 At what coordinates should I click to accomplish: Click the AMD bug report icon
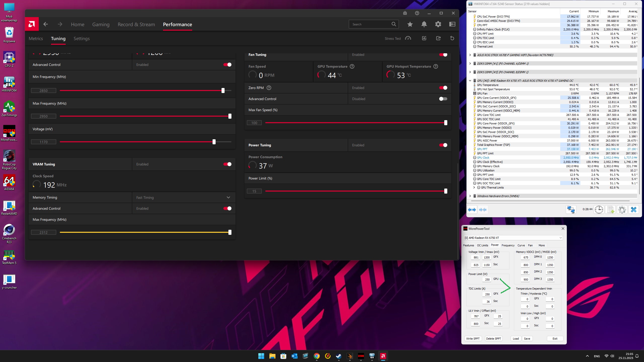tap(405, 13)
